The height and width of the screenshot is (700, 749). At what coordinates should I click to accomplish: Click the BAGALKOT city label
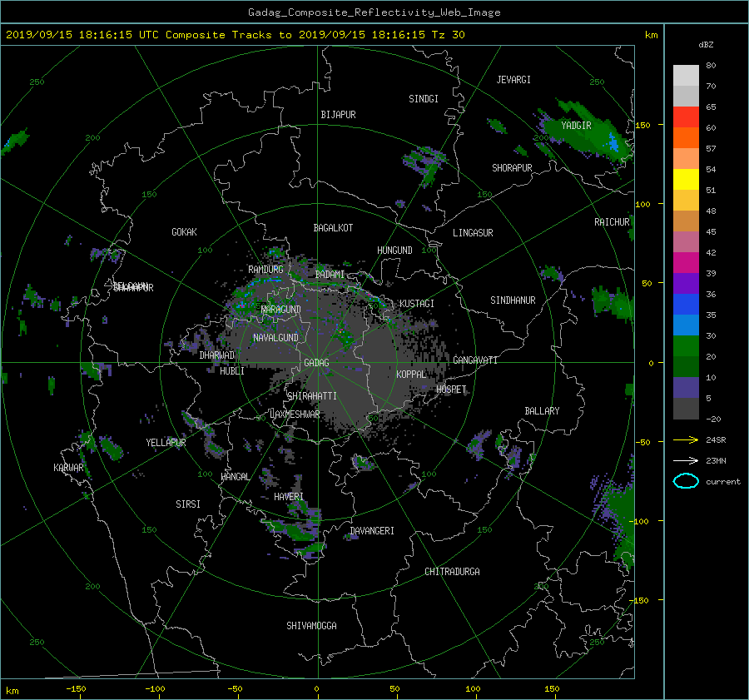click(x=333, y=228)
